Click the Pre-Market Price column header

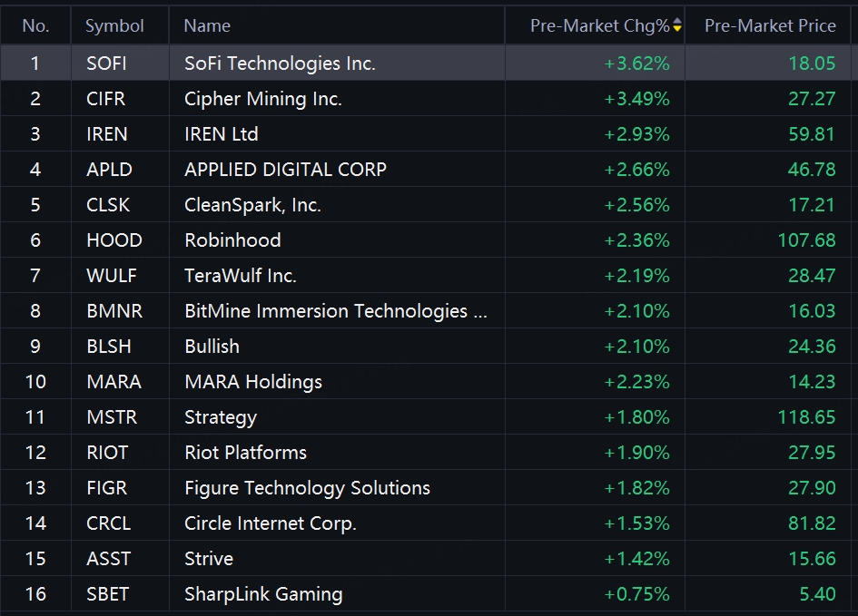(770, 25)
